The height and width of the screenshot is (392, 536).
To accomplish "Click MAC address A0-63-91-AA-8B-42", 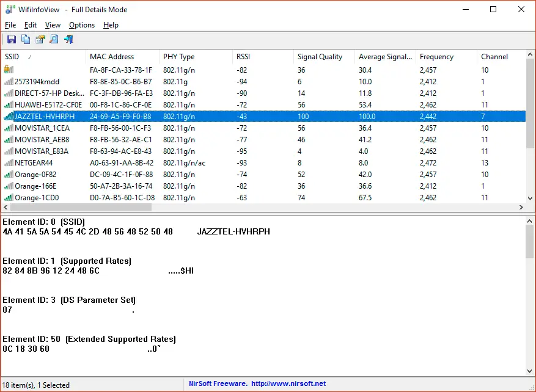I will pos(122,163).
